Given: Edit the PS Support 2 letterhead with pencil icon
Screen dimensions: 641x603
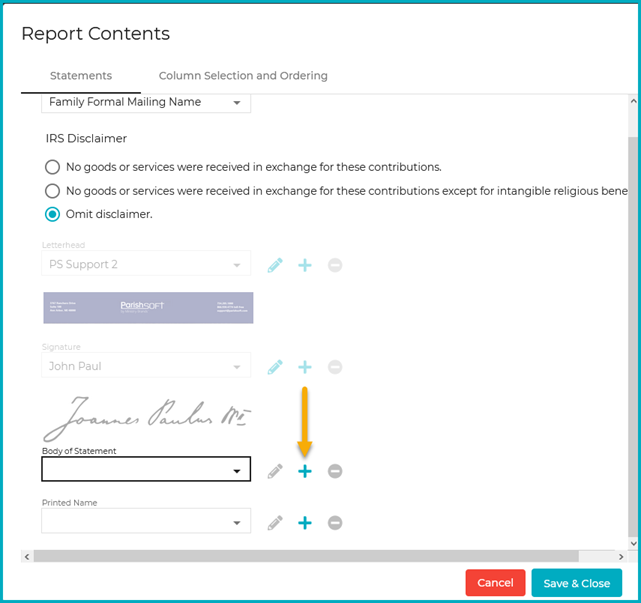Looking at the screenshot, I should pos(275,265).
